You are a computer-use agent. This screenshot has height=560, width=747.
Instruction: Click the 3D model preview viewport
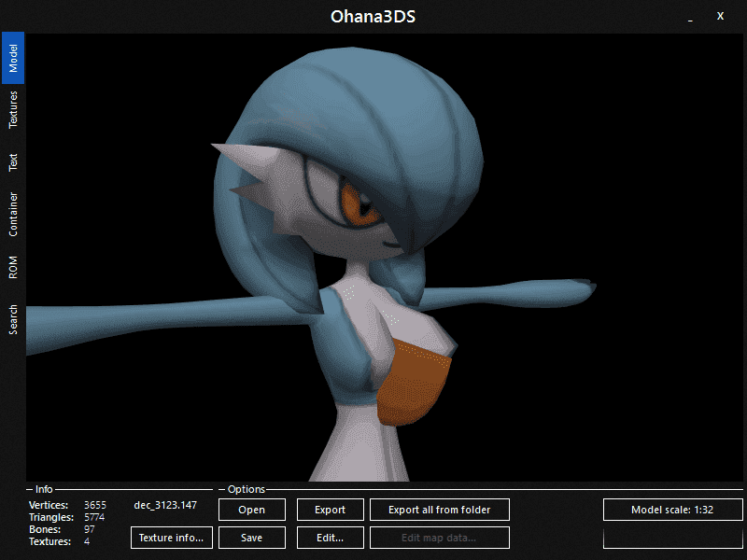(x=385, y=258)
